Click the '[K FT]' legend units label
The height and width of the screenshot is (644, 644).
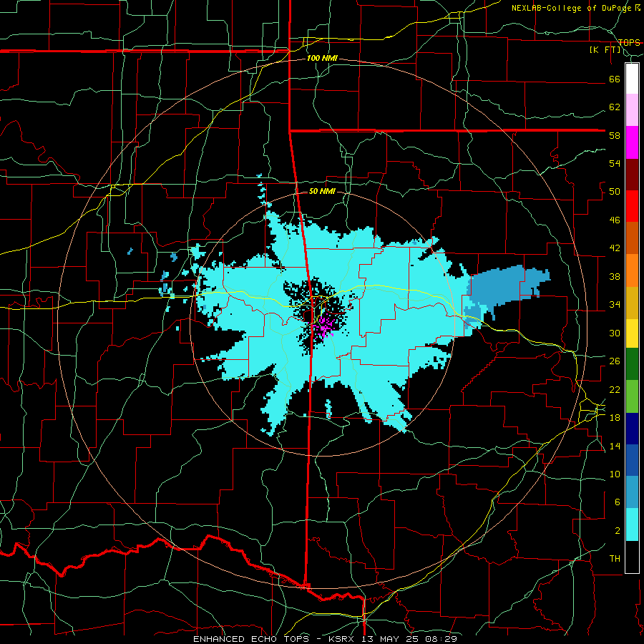point(605,50)
